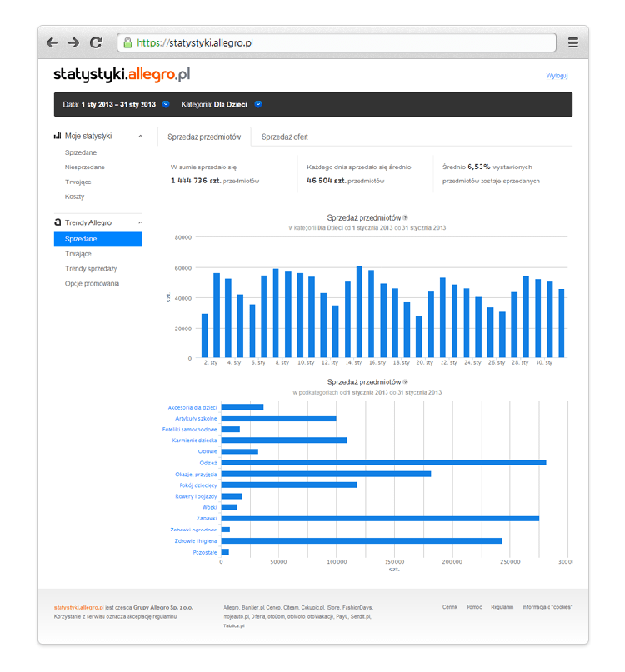Open the Artykuły szkolne subcategory link

click(196, 419)
